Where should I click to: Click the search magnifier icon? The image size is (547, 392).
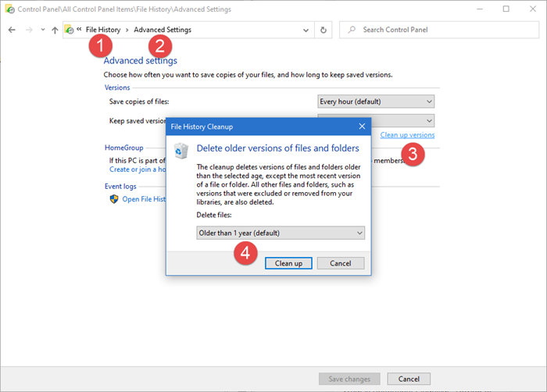click(352, 30)
